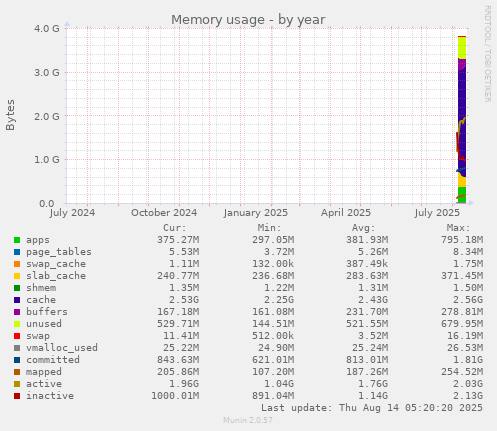The image size is (497, 431).
Task: Click the January 2025 x-axis label
Action: point(256,213)
